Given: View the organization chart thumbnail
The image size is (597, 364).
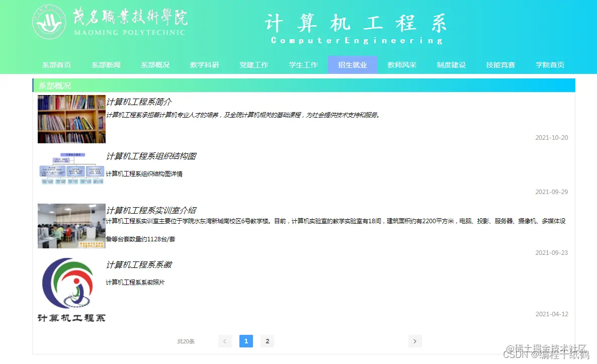Looking at the screenshot, I should coord(71,168).
